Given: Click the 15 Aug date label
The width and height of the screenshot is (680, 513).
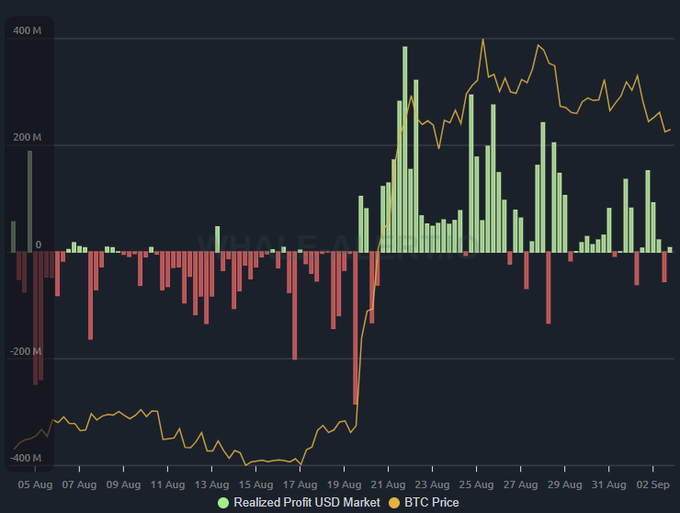Looking at the screenshot, I should tap(256, 485).
